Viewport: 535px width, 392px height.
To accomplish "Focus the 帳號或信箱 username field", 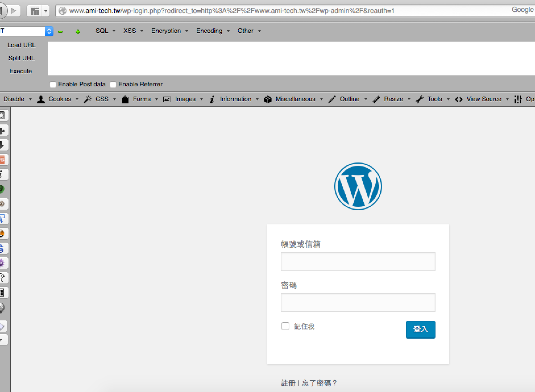I will pyautogui.click(x=358, y=262).
